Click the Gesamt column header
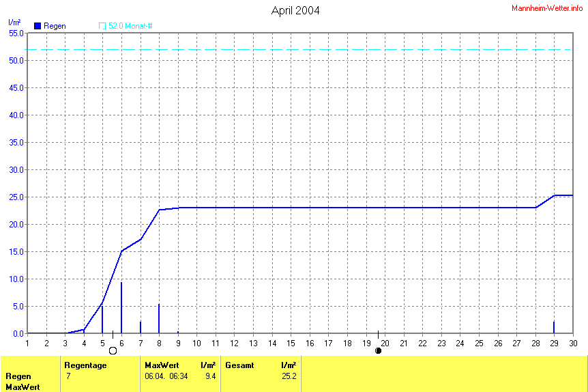The image size is (588, 392). point(239,365)
